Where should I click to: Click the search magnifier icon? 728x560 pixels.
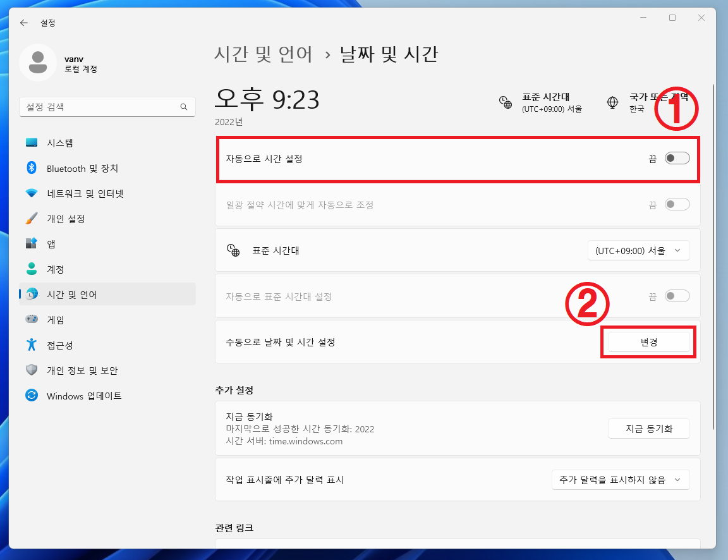(x=184, y=107)
